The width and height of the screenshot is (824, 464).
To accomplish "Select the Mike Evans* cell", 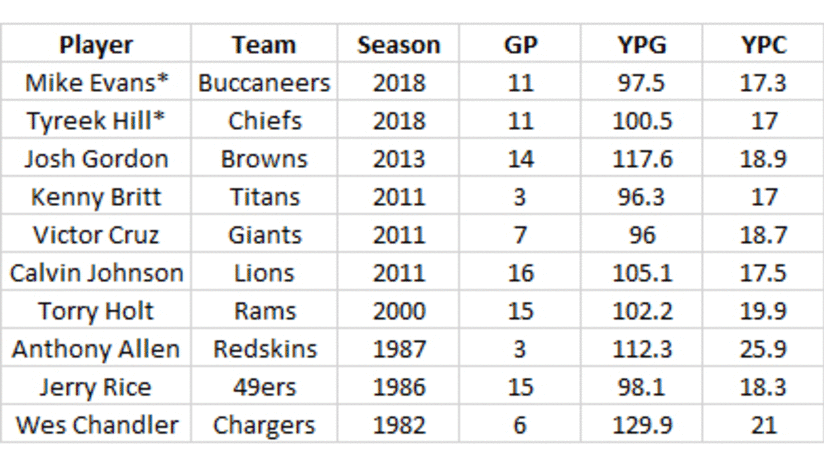I will (96, 83).
